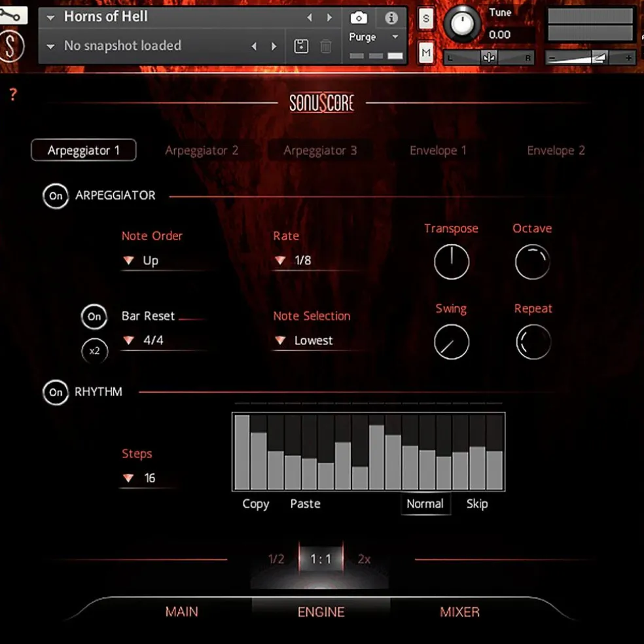Switch to Envelope 1 tab
The width and height of the screenshot is (644, 644).
pyautogui.click(x=438, y=151)
